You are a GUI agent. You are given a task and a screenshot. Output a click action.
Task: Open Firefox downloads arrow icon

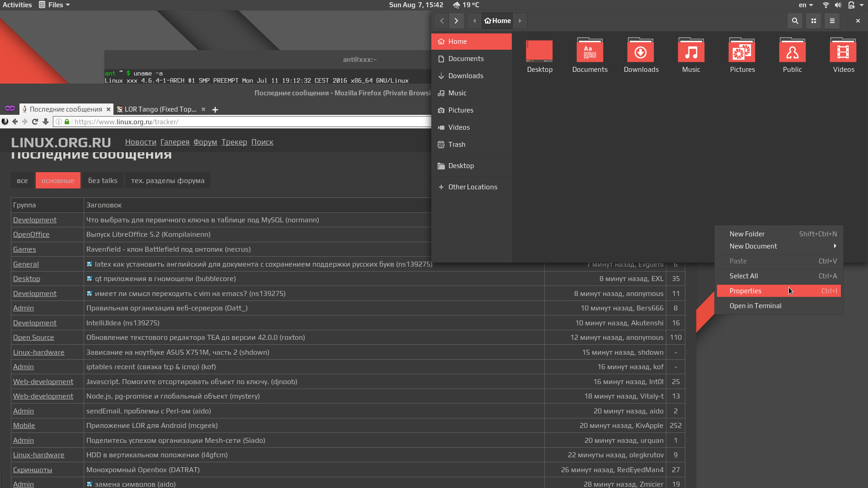point(45,122)
